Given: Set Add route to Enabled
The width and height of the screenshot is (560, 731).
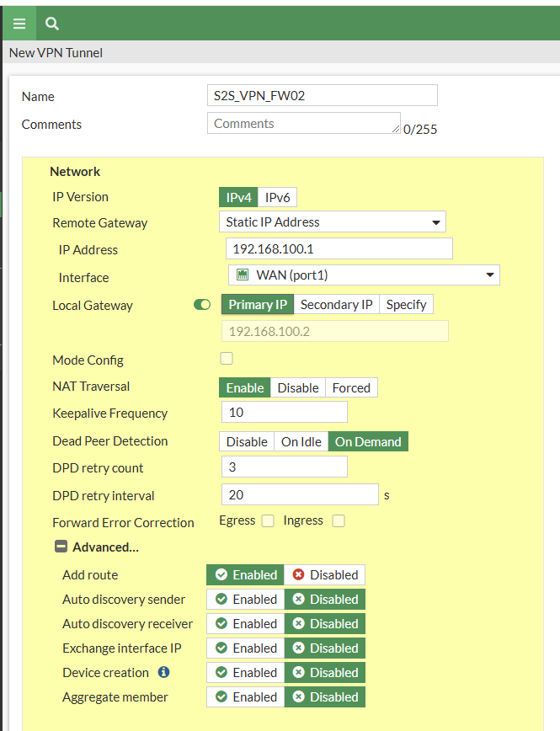Looking at the screenshot, I should [245, 575].
